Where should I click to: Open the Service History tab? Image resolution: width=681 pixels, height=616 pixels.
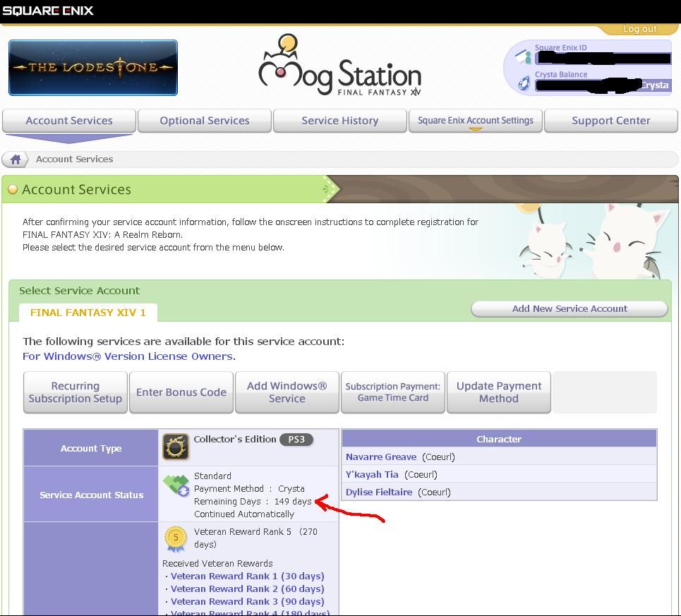click(x=340, y=121)
